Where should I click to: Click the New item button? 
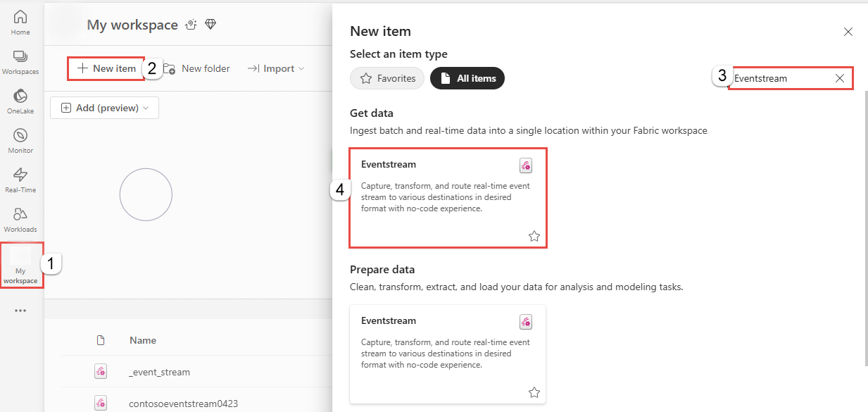pos(106,68)
